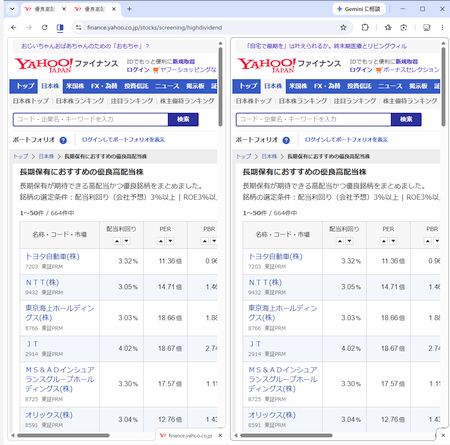Select the ニュース tab in right pane
Screen dimensions: 450x445
(390, 86)
